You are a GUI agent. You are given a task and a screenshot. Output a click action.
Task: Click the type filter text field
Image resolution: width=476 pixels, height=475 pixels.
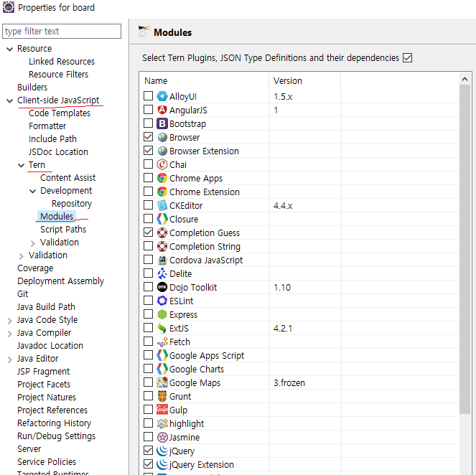coord(62,32)
